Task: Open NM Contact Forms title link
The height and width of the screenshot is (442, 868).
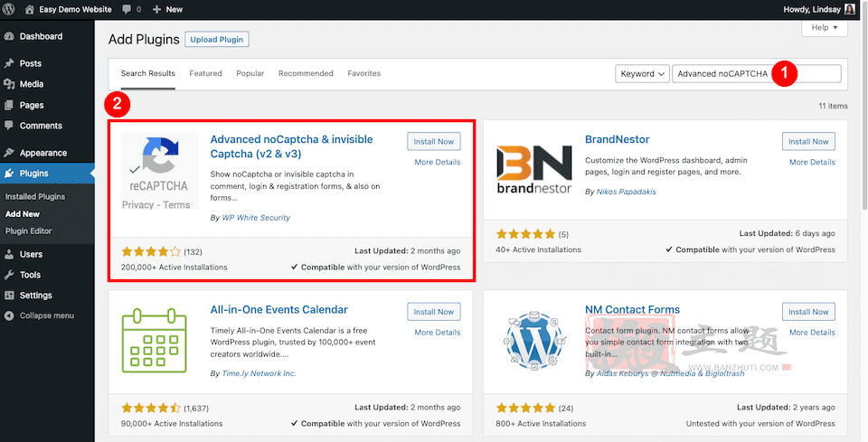Action: 632,310
